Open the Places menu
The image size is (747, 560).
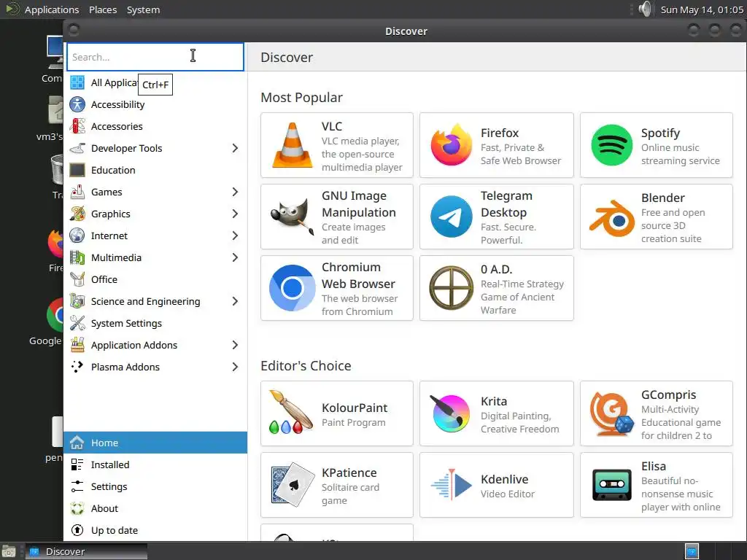[x=103, y=9]
